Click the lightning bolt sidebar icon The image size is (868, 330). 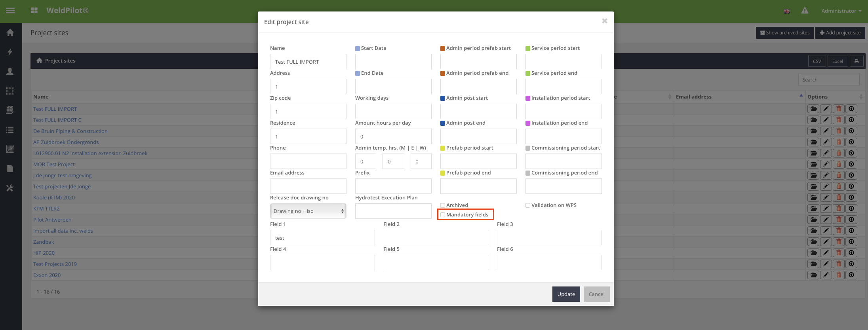click(x=10, y=52)
